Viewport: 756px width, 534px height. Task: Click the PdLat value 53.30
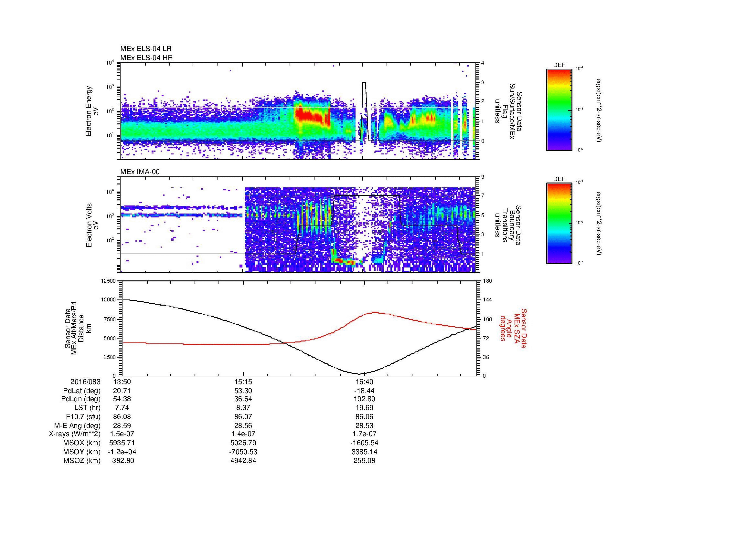tap(243, 391)
